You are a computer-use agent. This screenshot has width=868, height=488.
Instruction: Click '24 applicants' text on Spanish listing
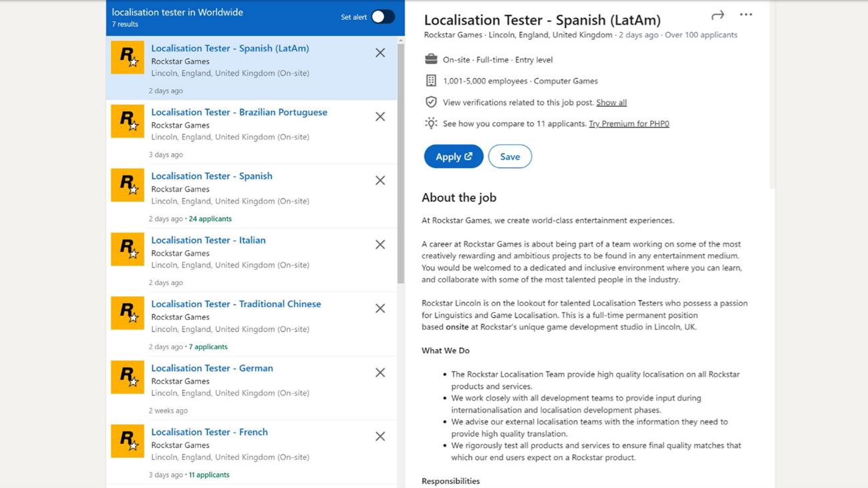point(210,219)
